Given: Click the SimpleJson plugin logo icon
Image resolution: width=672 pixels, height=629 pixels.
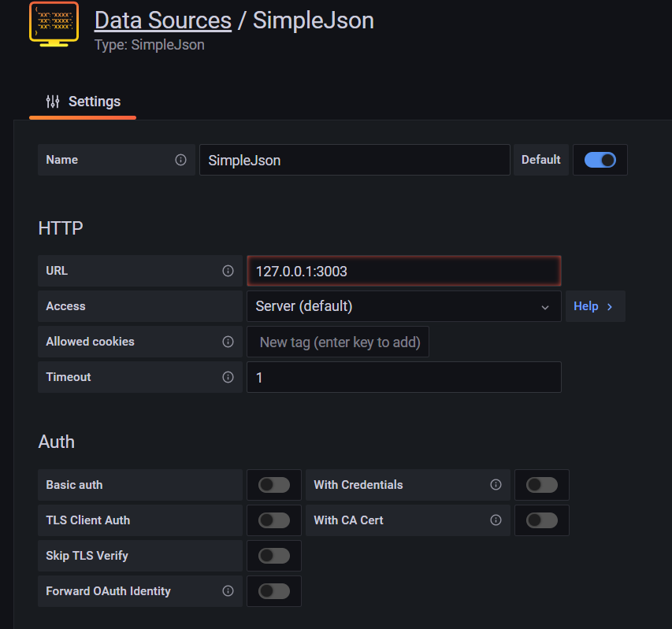Looking at the screenshot, I should point(54,24).
